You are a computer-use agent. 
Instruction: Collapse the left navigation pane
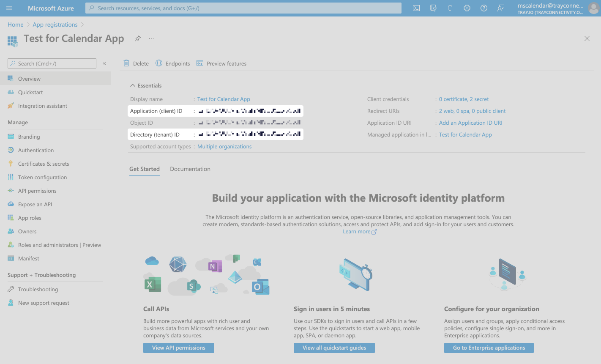(x=104, y=63)
